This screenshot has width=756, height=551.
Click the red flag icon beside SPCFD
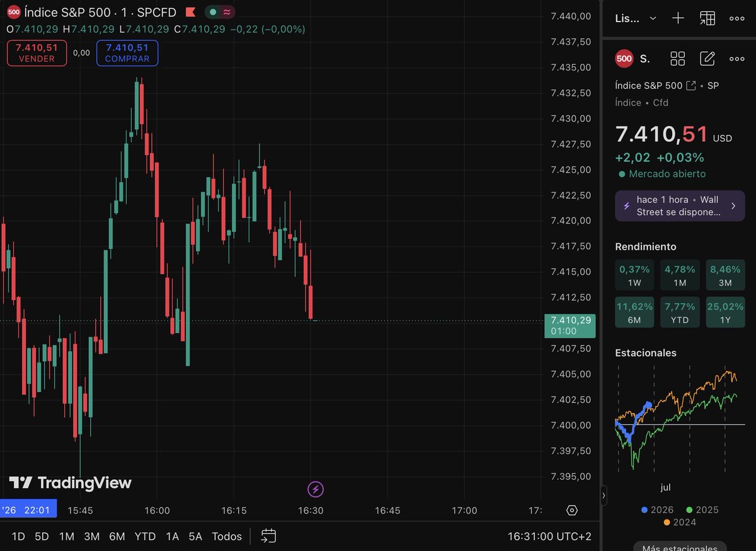tap(191, 12)
